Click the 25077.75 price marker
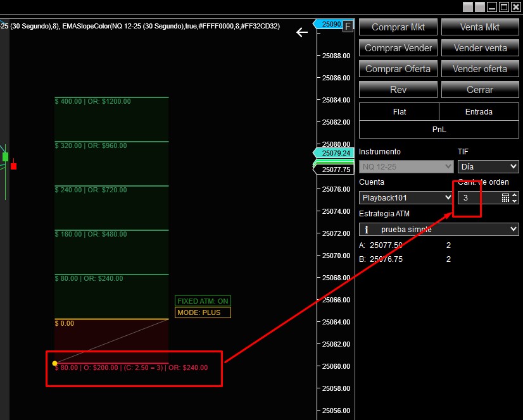 pyautogui.click(x=335, y=170)
